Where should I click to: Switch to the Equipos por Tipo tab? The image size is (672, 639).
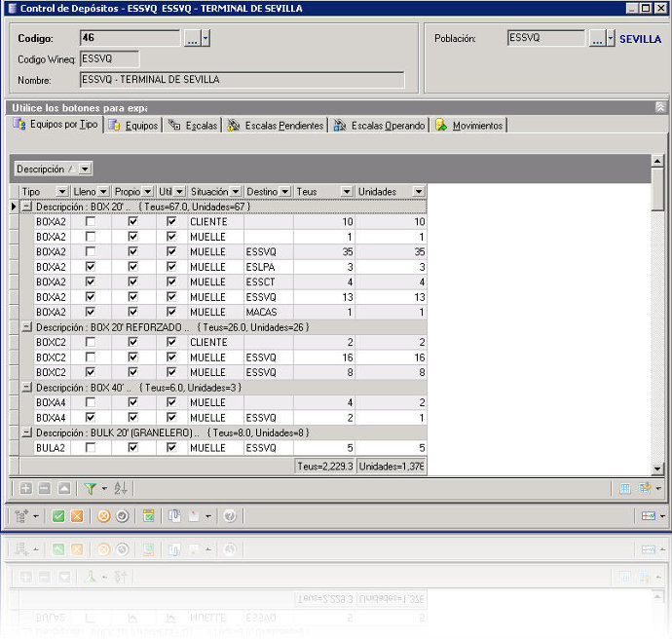pos(56,125)
